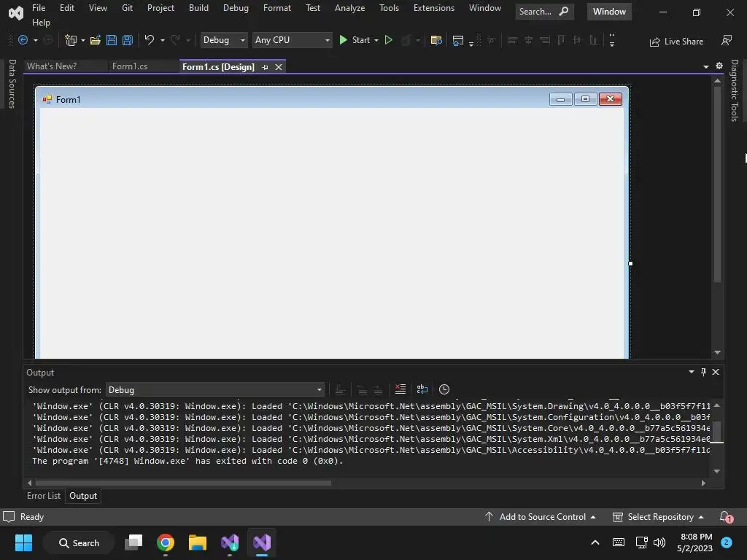
Task: Open the Format menu
Action: click(276, 8)
